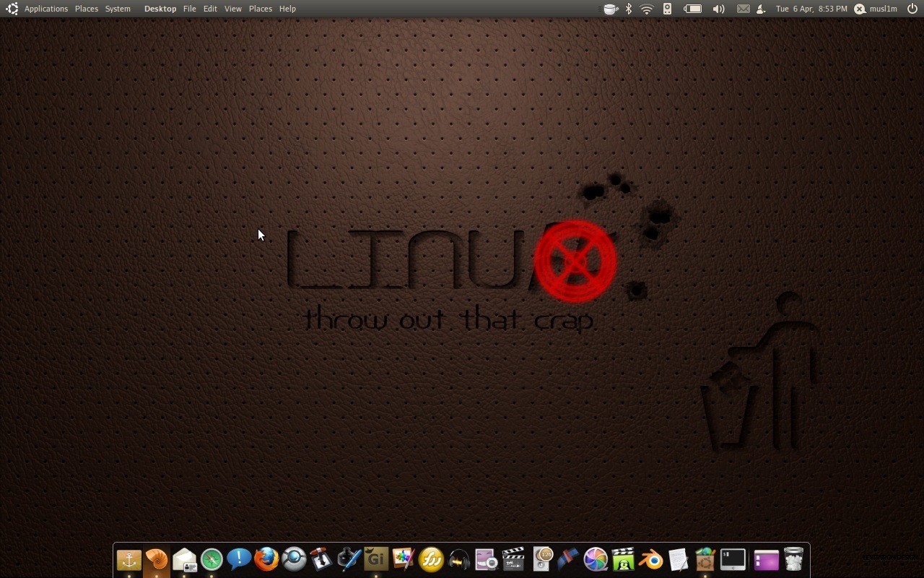The width and height of the screenshot is (924, 578).
Task: Launch the terminal from the dock
Action: click(733, 560)
